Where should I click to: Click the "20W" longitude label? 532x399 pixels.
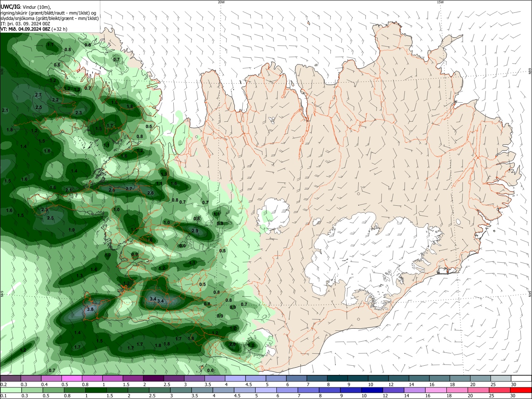point(221,2)
